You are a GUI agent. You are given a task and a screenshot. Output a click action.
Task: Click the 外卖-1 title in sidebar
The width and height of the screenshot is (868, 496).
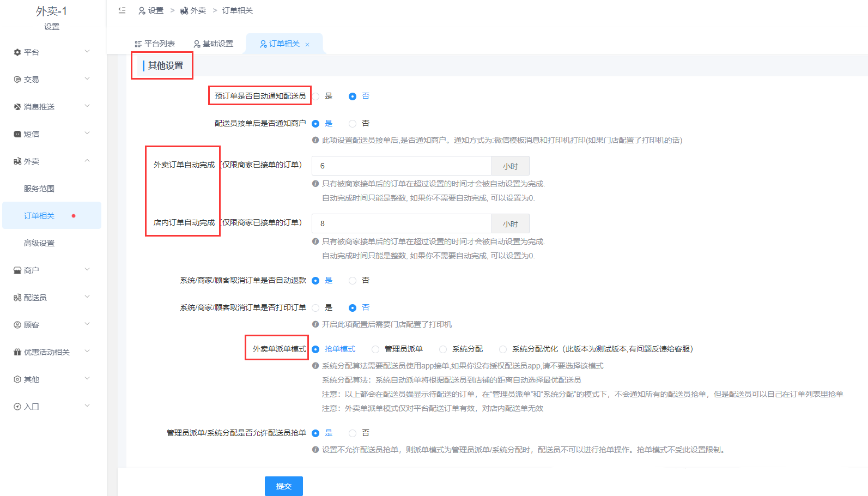pos(52,11)
